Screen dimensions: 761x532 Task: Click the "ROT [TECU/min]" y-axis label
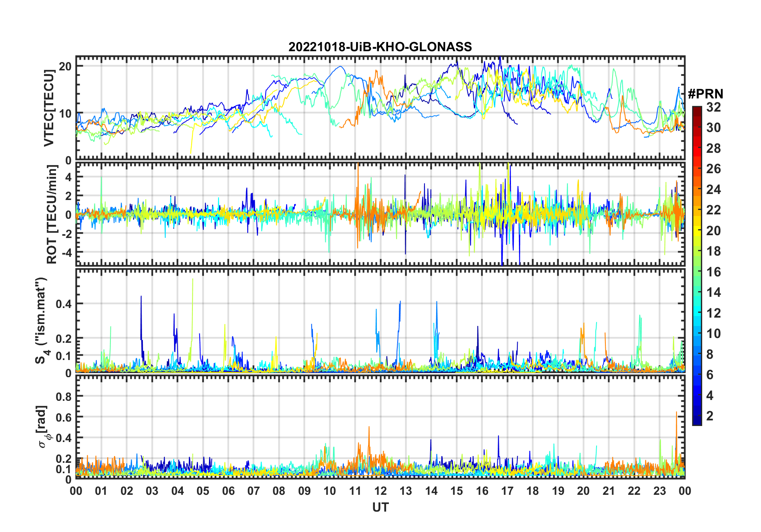click(52, 214)
